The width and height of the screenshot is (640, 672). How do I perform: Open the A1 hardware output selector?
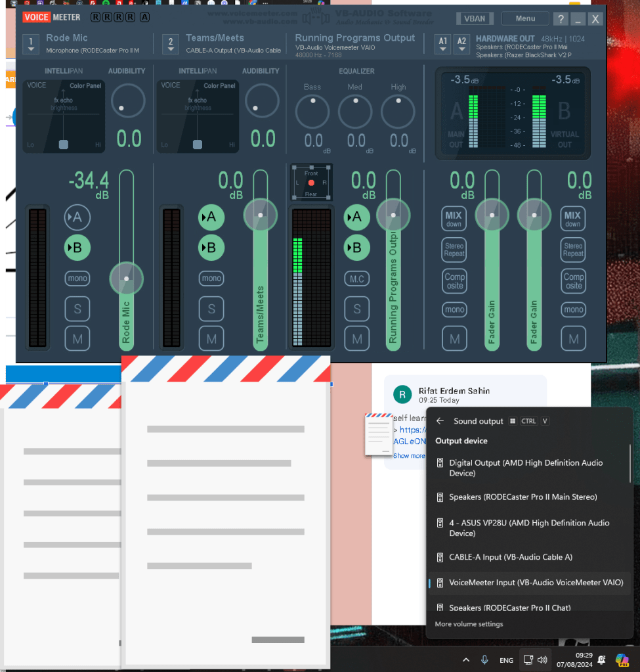pos(443,44)
